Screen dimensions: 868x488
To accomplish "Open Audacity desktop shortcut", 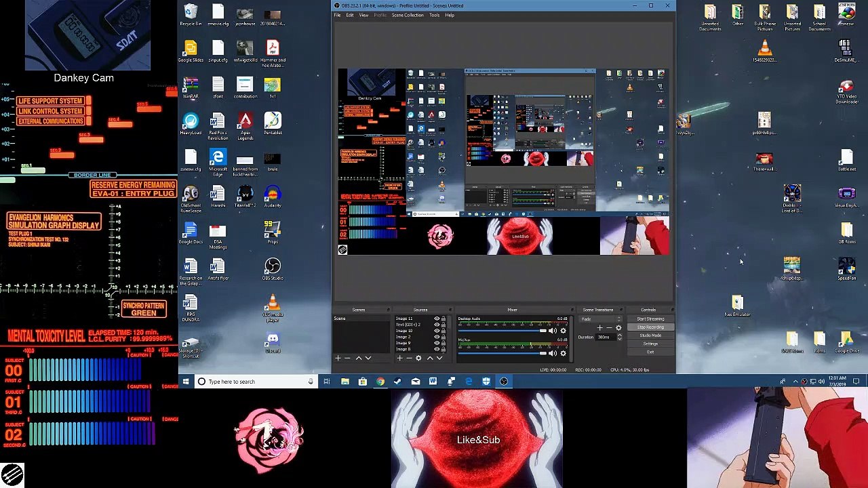I will (273, 197).
